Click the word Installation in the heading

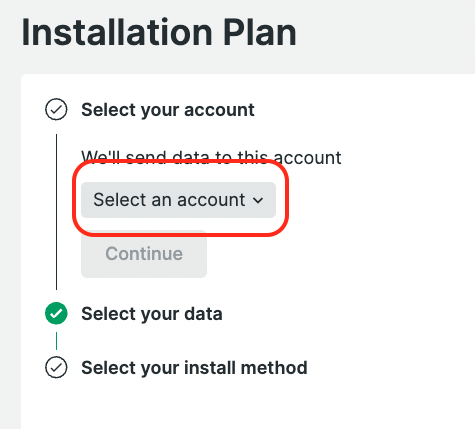click(x=117, y=32)
